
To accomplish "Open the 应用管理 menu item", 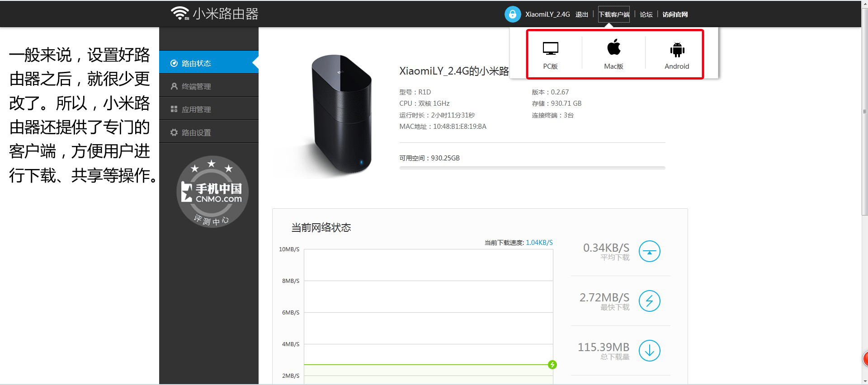I will [209, 109].
